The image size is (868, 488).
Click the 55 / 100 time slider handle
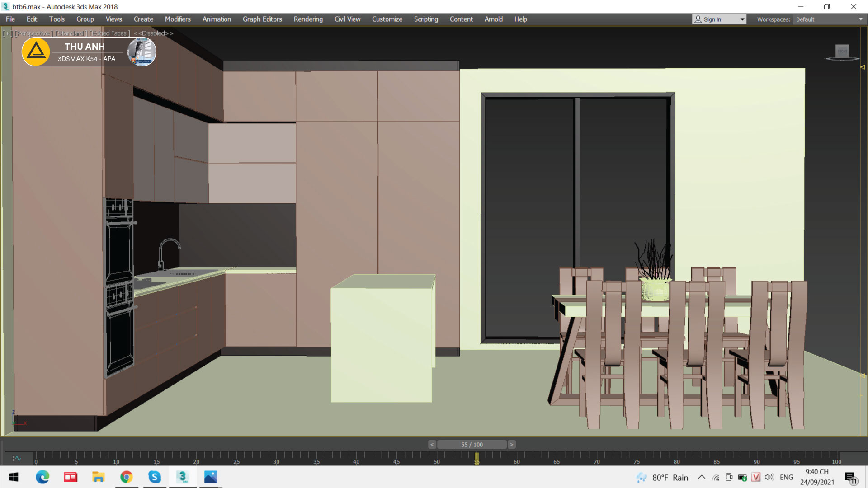point(472,445)
